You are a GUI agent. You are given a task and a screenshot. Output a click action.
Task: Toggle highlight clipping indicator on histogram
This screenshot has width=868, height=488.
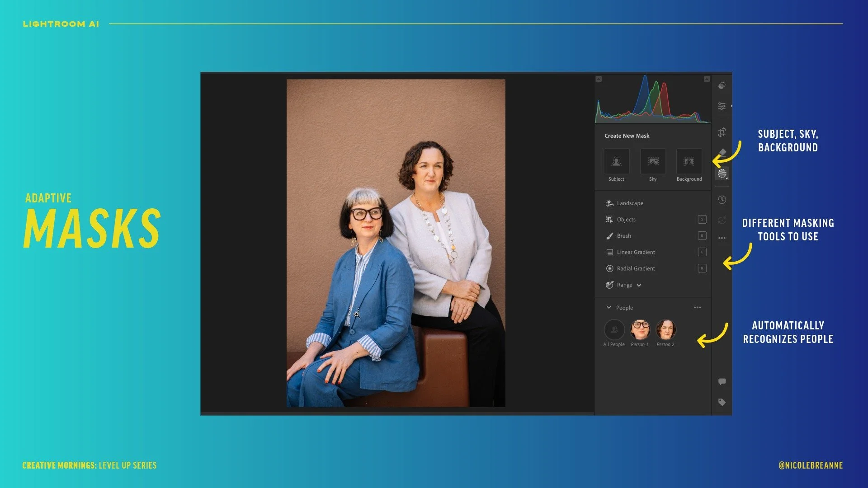[707, 79]
